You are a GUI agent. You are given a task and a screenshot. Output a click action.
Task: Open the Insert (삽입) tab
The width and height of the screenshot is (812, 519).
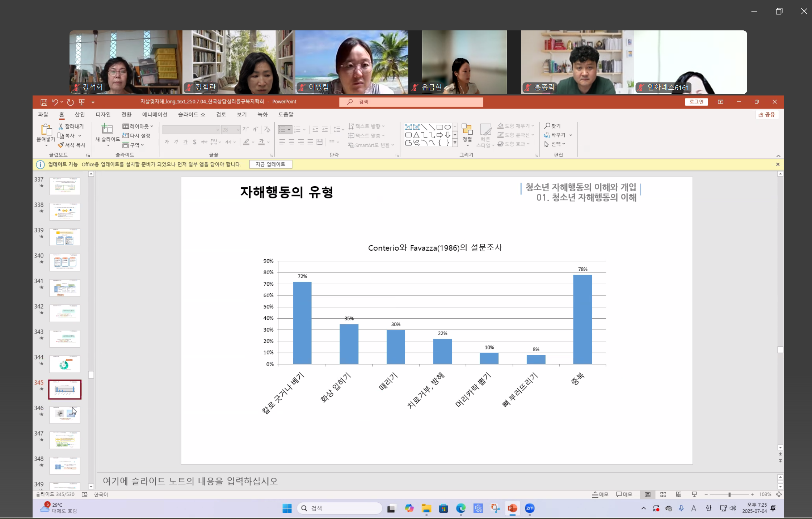80,115
